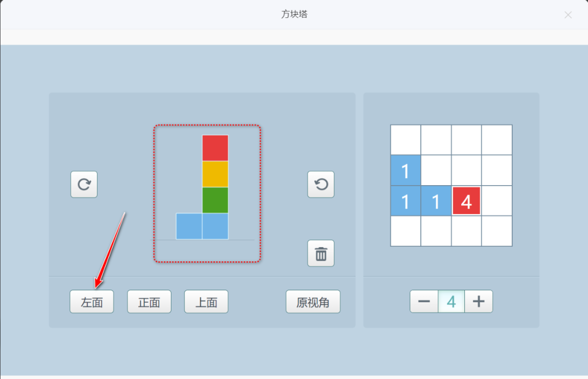Image resolution: width=588 pixels, height=379 pixels.
Task: Click the trash can icon to clear blocks
Action: coord(321,253)
